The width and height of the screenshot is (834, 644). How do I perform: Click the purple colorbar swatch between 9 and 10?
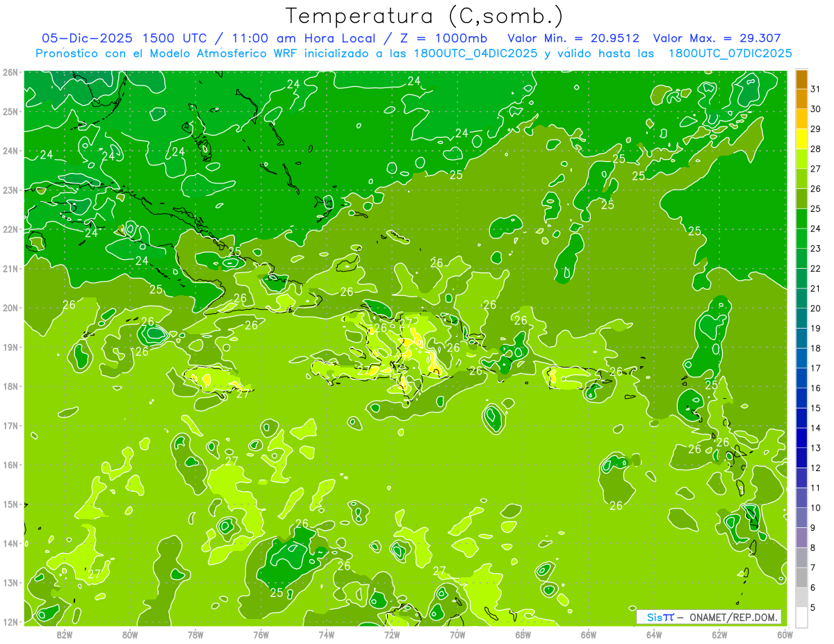pos(801,518)
